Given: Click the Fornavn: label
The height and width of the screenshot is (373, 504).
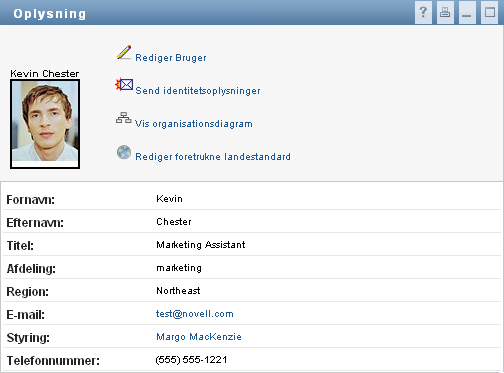Looking at the screenshot, I should [31, 200].
